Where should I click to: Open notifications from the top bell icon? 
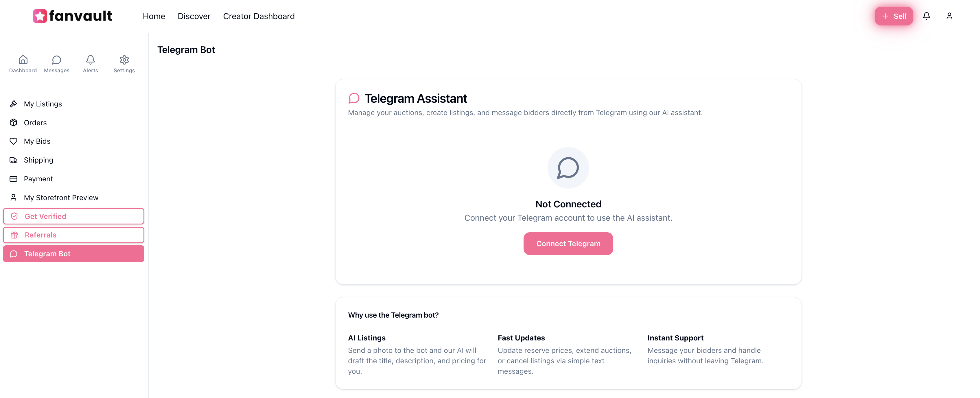tap(927, 16)
